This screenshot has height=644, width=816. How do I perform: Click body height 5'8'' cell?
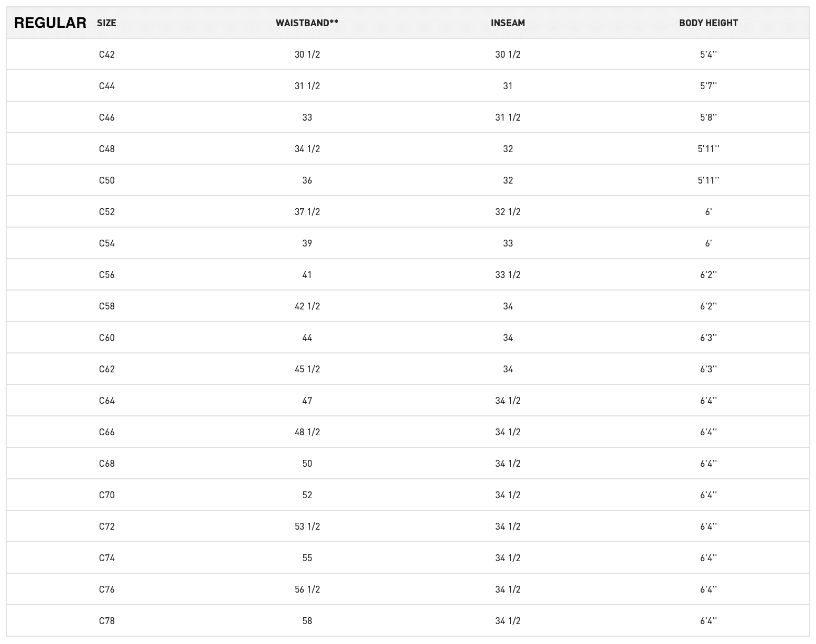[x=708, y=117]
